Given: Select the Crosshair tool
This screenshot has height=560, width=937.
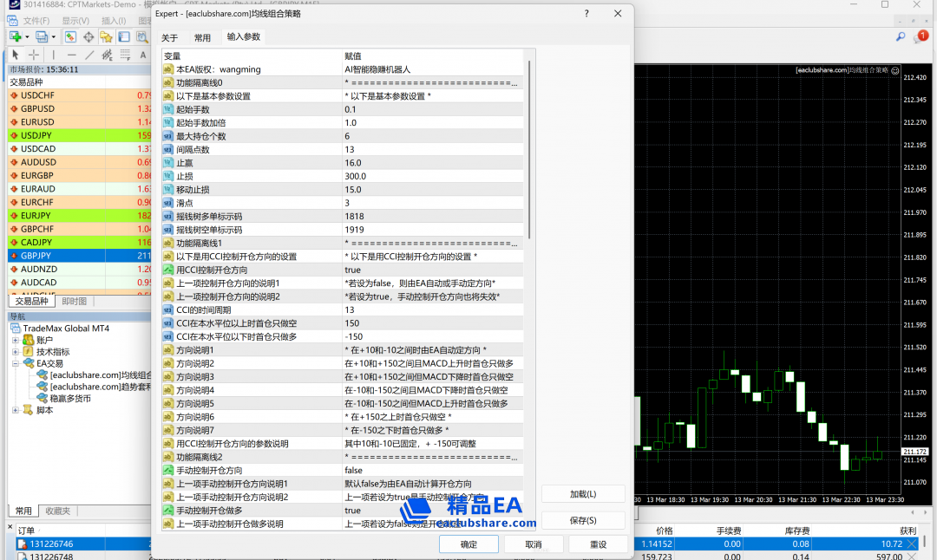Looking at the screenshot, I should (34, 55).
